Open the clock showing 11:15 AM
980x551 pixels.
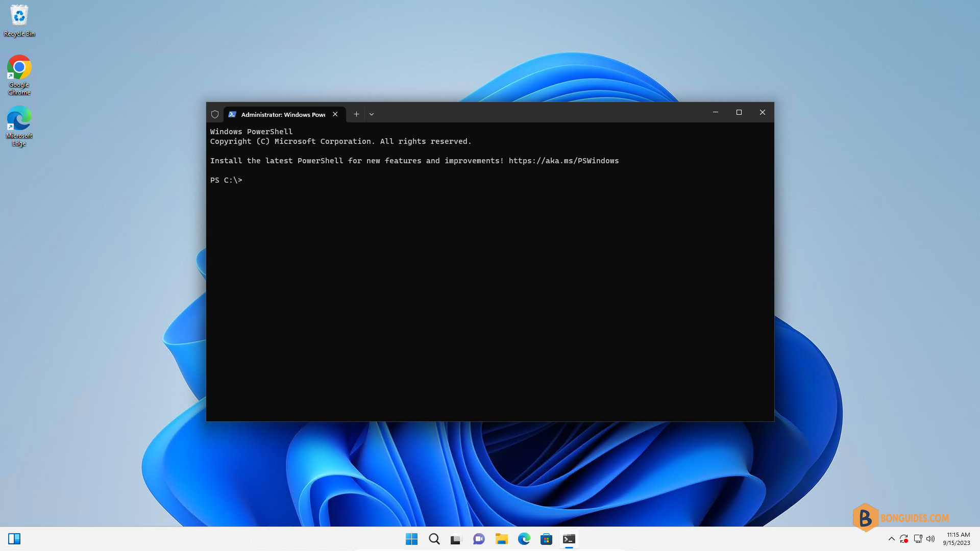pos(957,539)
